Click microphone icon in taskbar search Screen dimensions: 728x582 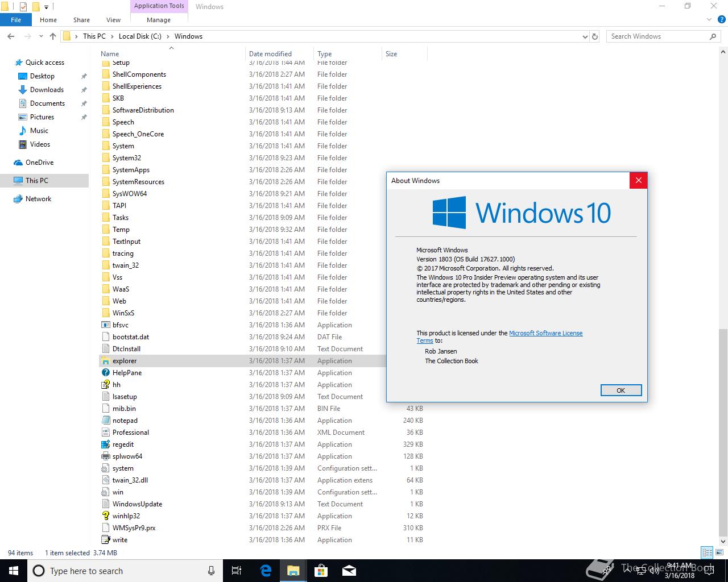212,571
